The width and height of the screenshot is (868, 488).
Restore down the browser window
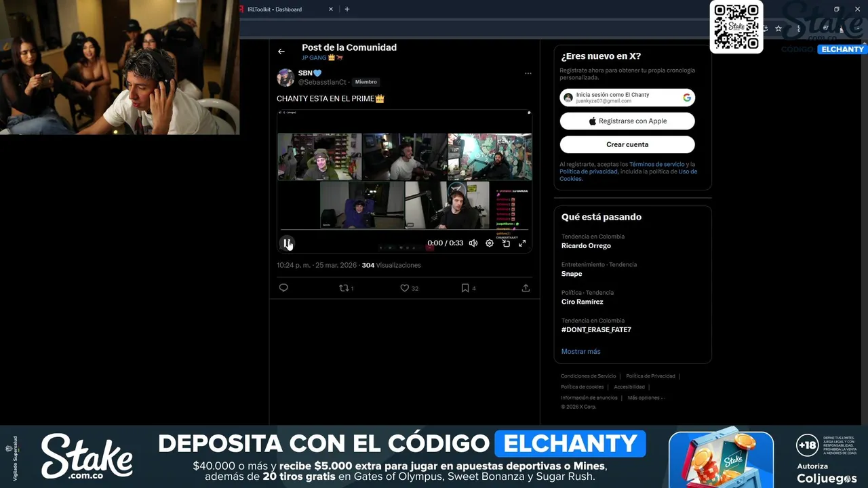(836, 9)
